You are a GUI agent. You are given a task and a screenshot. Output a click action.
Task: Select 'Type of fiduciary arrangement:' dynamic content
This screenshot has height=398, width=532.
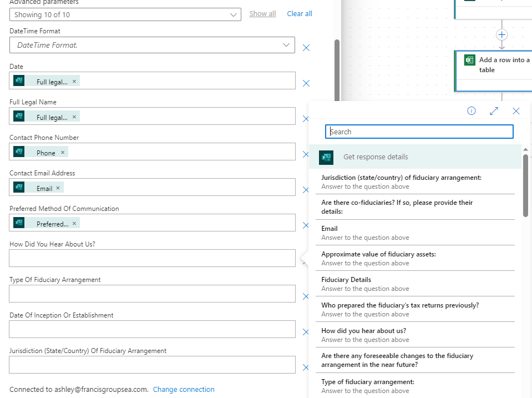pos(415,386)
